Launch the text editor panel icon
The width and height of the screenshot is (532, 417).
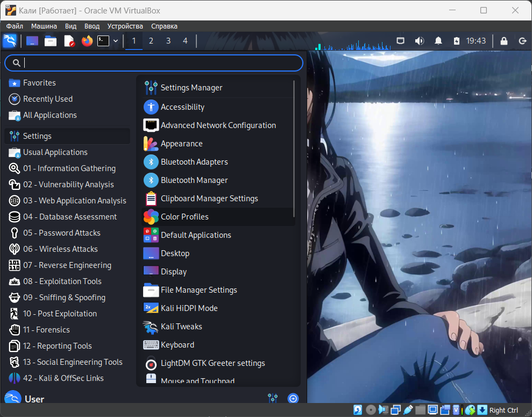coord(69,41)
